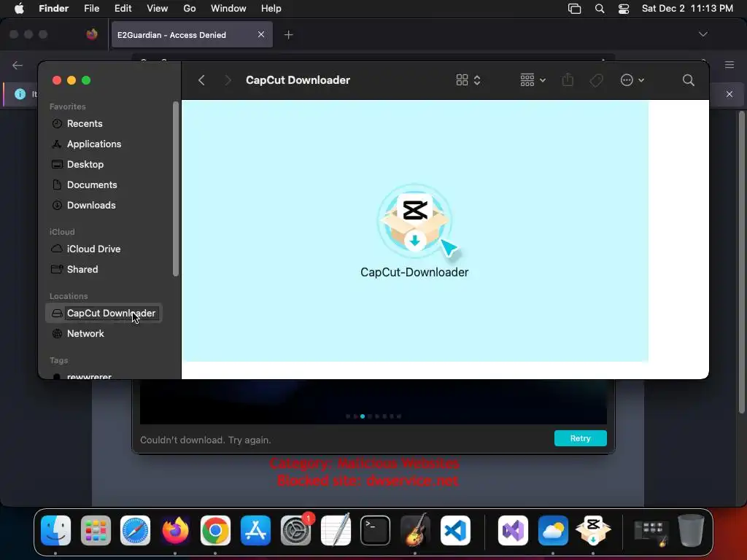
Task: Click the Firefox tab list chevron
Action: pos(703,34)
